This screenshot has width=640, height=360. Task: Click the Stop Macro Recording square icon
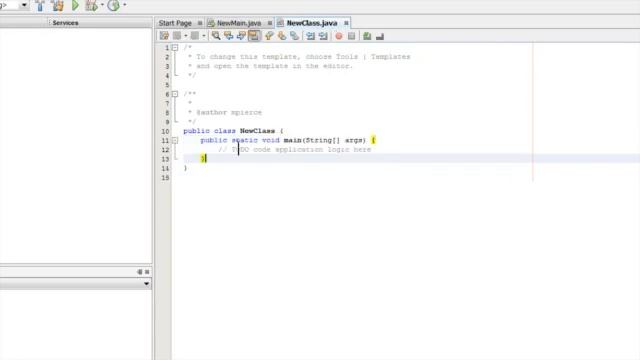(351, 36)
